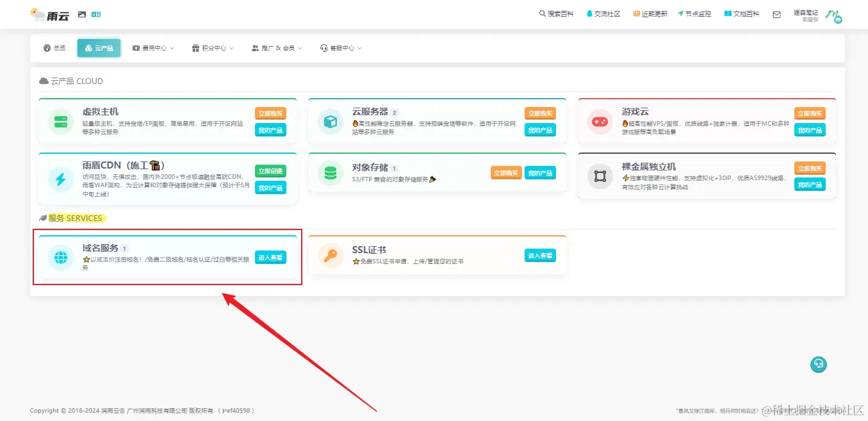Image resolution: width=868 pixels, height=421 pixels.
Task: Expand the 积分中心 dropdown
Action: coord(213,48)
